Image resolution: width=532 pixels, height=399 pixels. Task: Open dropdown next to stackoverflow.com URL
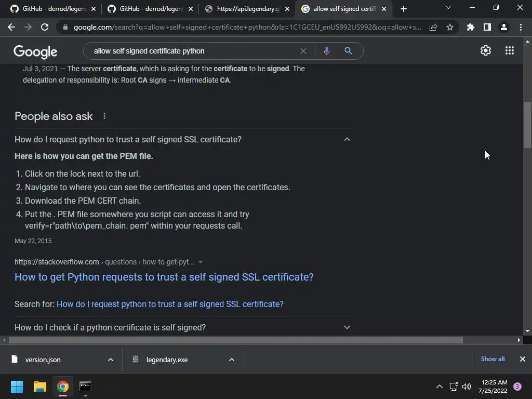(201, 262)
